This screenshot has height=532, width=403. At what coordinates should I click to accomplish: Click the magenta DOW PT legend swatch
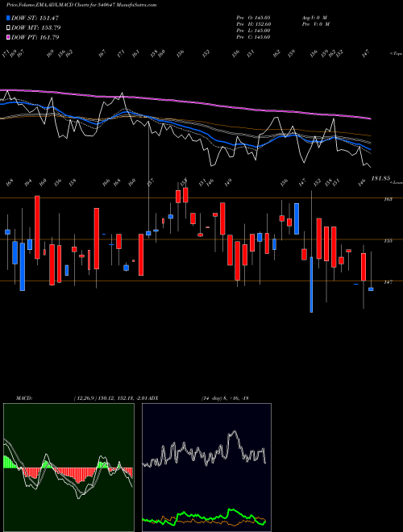coord(9,37)
